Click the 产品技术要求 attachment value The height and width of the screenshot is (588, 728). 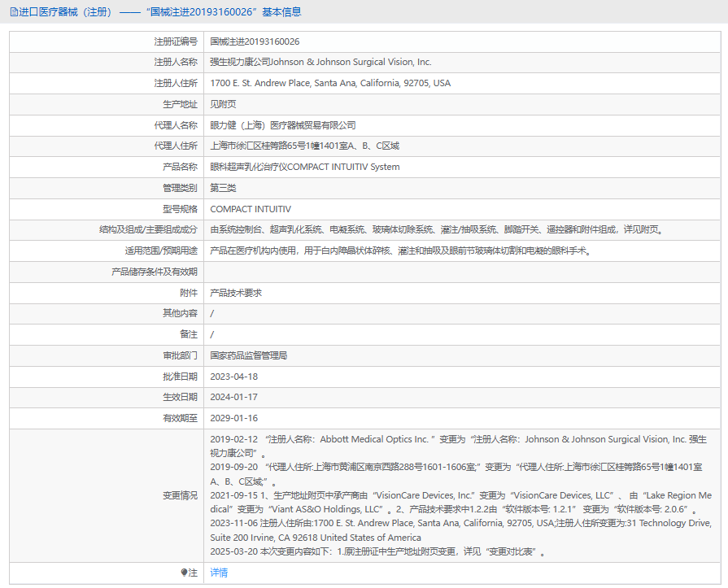[236, 294]
